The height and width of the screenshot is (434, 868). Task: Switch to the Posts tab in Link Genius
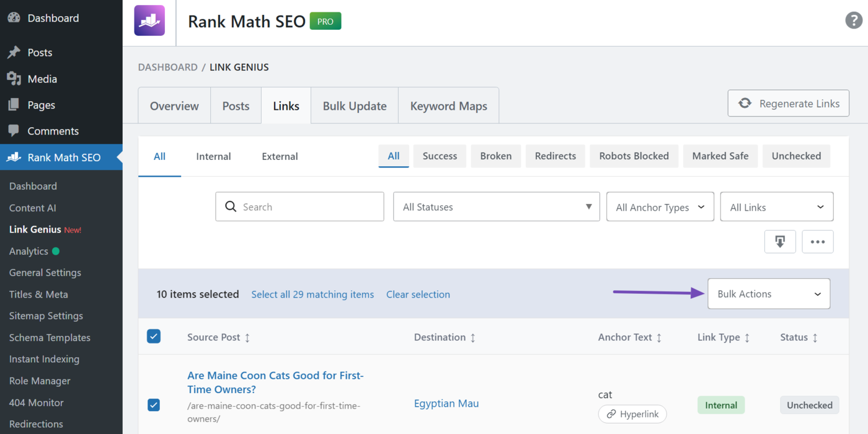click(236, 106)
